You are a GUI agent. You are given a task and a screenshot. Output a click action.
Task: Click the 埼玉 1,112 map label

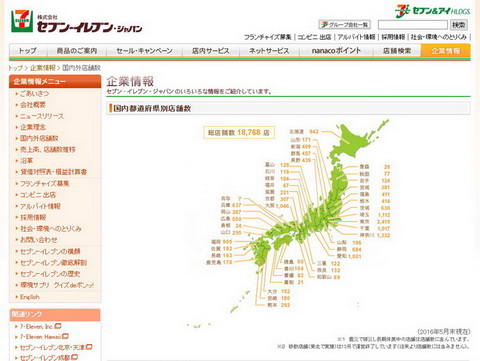375,215
